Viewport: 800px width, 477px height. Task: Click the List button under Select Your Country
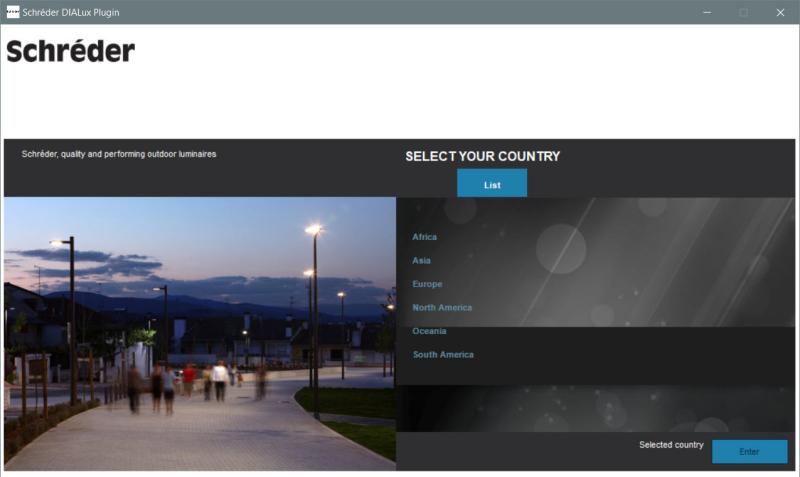click(492, 184)
